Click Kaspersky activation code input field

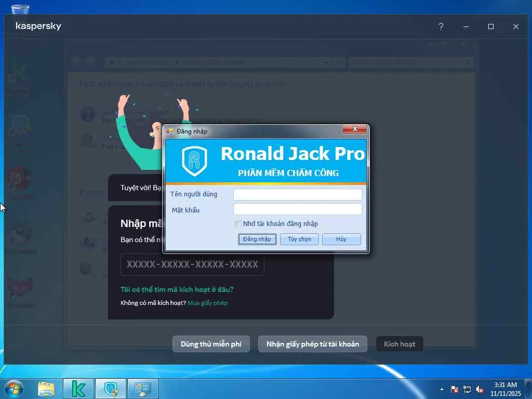tap(192, 264)
